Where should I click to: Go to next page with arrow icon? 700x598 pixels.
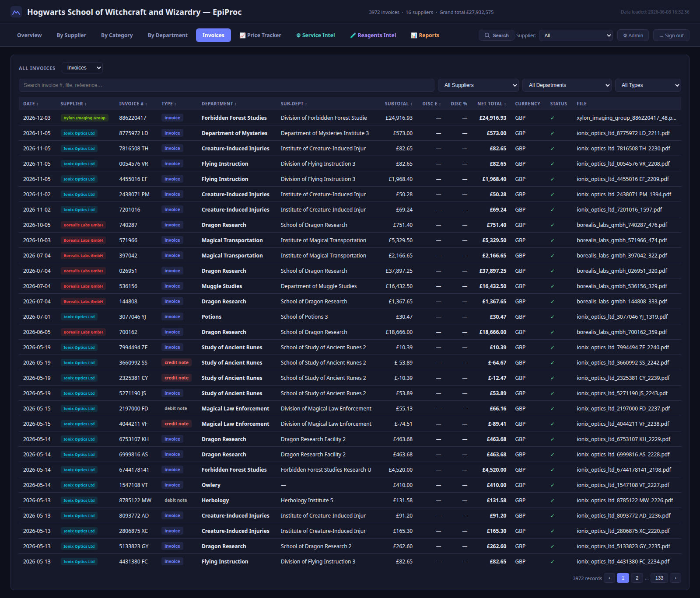pos(675,578)
